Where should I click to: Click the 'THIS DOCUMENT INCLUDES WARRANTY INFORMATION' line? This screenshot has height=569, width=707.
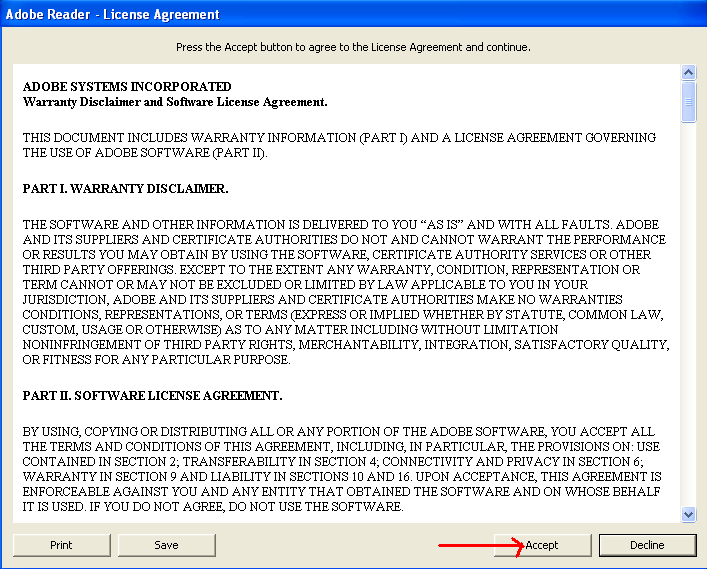click(339, 138)
